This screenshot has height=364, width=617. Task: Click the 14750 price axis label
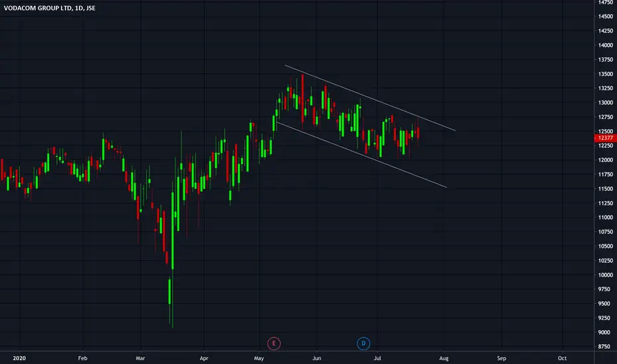[606, 3]
